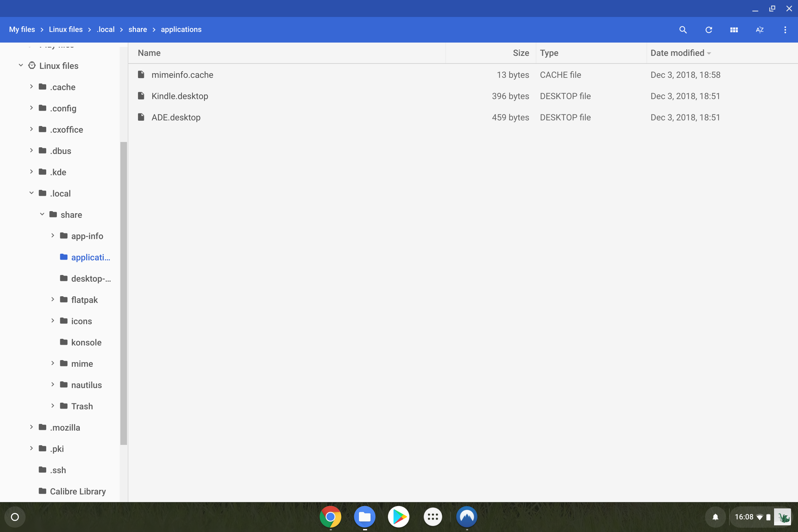Click the document icon beside ADE.desktop
Screen dimensions: 798x532
(141, 117)
